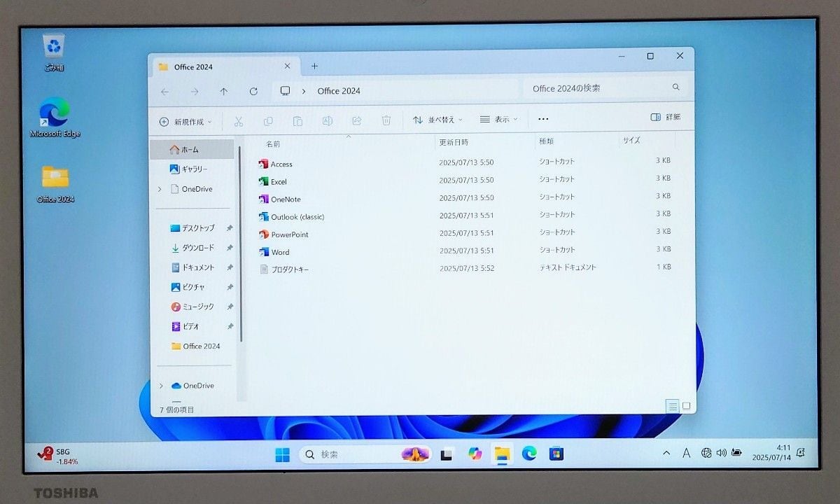Viewport: 840px width, 504px height.
Task: Sort by the Type (種類) column header
Action: pyautogui.click(x=546, y=141)
